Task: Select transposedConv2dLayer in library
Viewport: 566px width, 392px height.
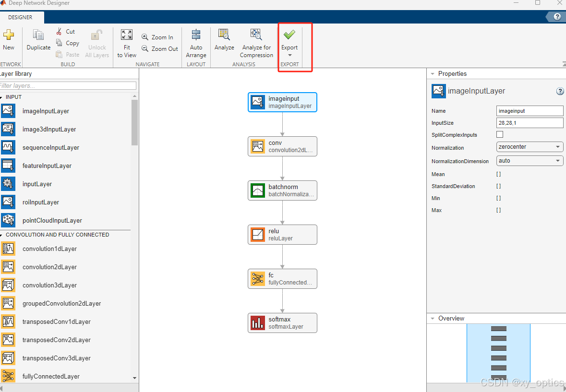Action: (56, 340)
